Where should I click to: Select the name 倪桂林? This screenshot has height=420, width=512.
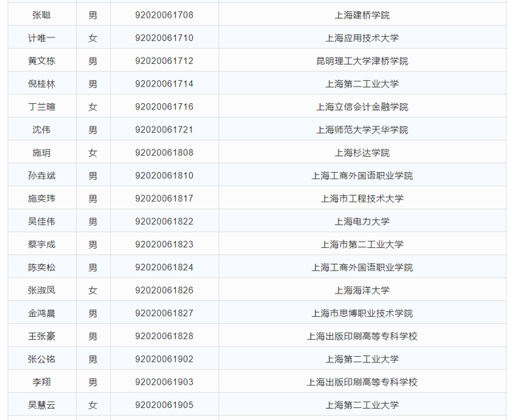pos(42,84)
